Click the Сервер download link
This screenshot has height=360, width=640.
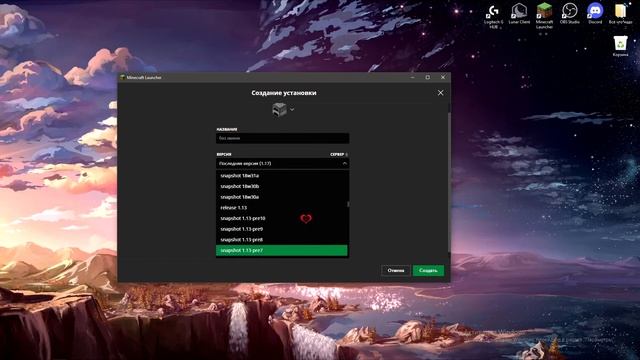(x=339, y=155)
